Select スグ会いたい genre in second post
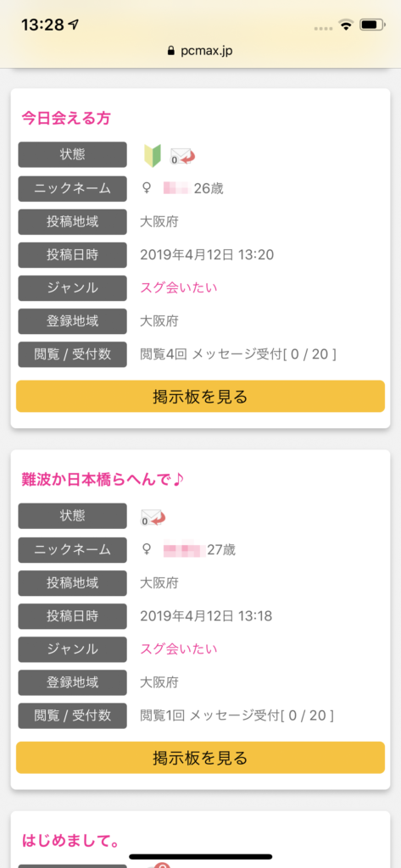This screenshot has height=868, width=401. (179, 648)
